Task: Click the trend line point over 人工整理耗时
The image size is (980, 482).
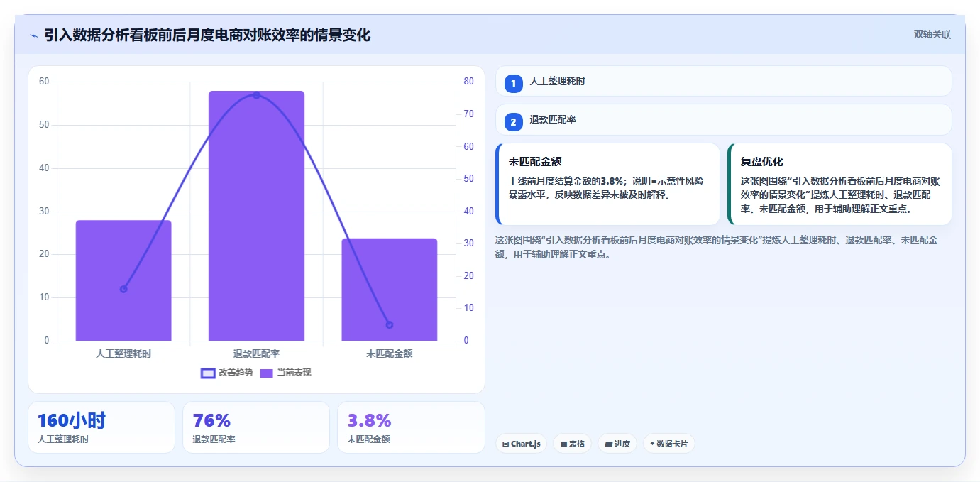Action: point(123,289)
